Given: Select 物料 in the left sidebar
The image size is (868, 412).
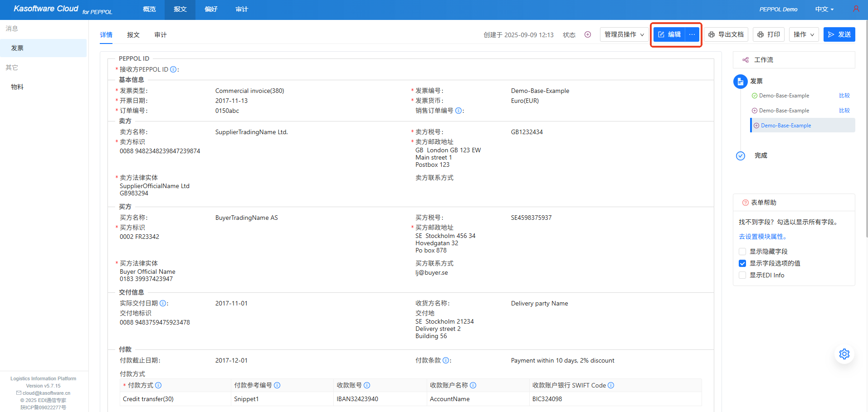Looking at the screenshot, I should click(x=17, y=87).
